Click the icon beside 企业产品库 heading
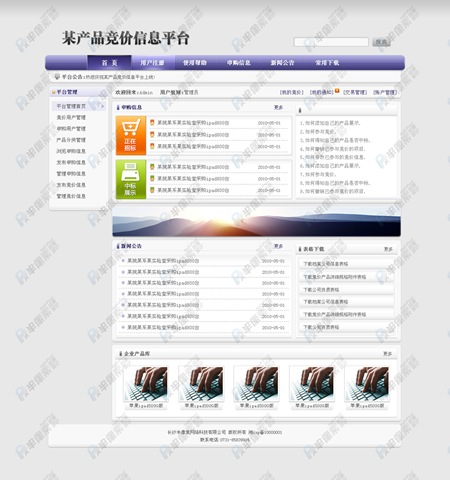The height and width of the screenshot is (480, 450). click(x=120, y=354)
